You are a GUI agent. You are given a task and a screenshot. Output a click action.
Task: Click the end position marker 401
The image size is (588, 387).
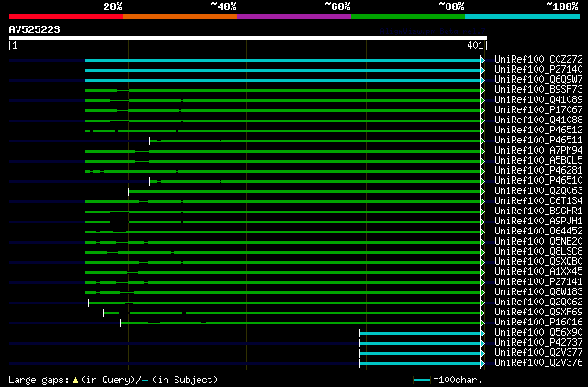[477, 46]
